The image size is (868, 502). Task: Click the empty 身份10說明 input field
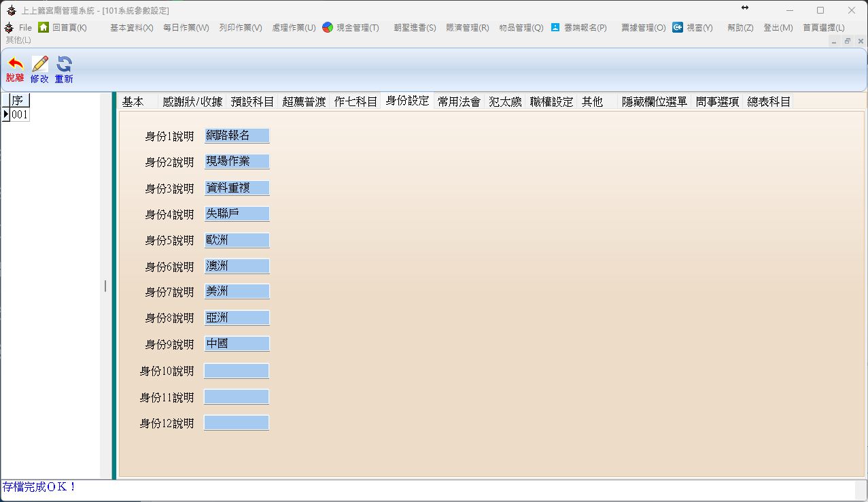click(x=237, y=371)
